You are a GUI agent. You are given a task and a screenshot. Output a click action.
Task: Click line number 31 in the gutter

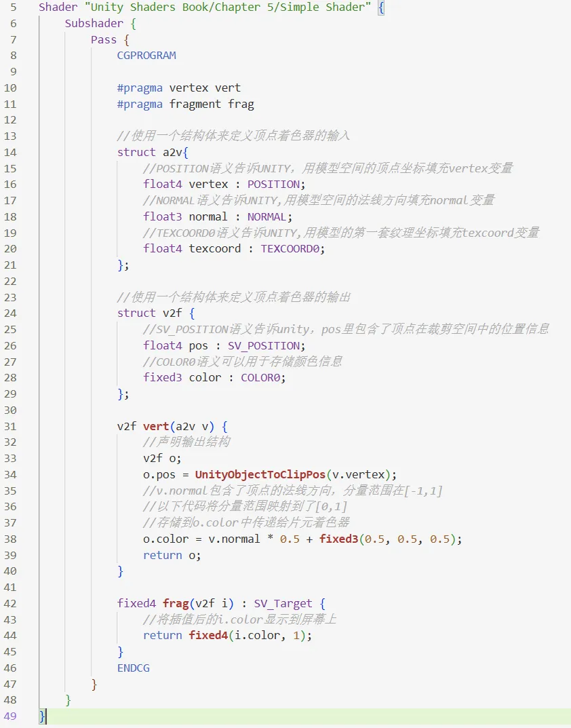coord(11,426)
